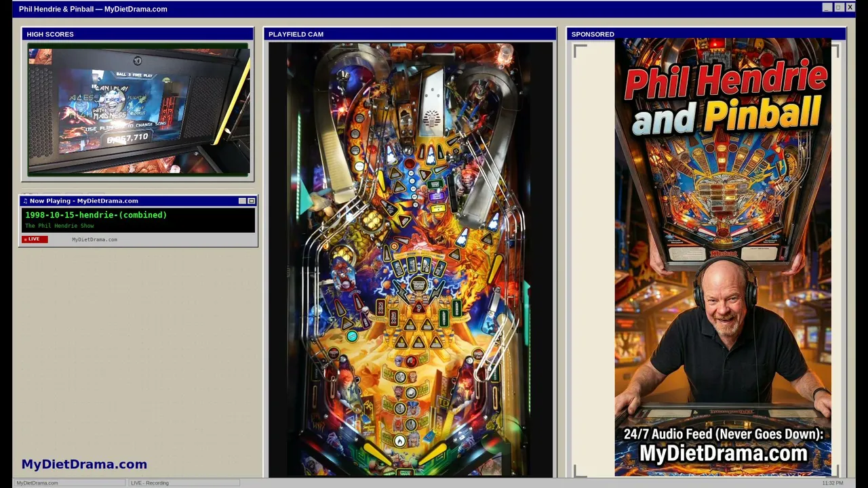Click the pinball playfield camera feed
Screen dimensions: 868x488
pyautogui.click(x=410, y=260)
